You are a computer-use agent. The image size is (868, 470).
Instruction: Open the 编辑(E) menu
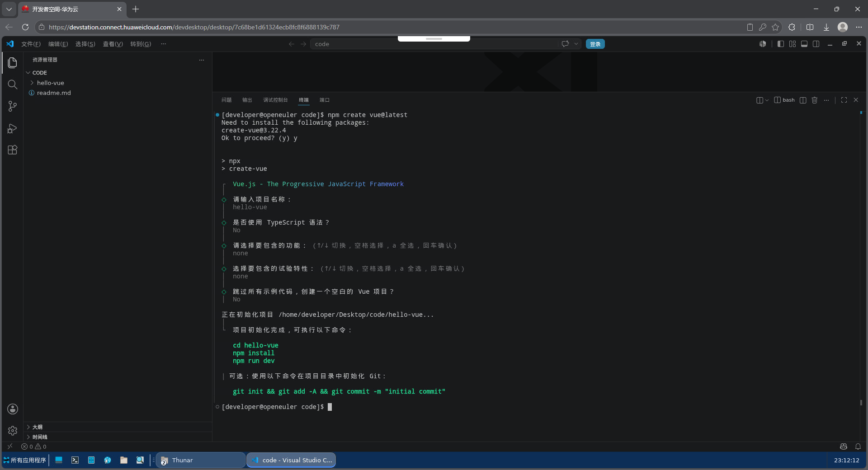tap(58, 44)
